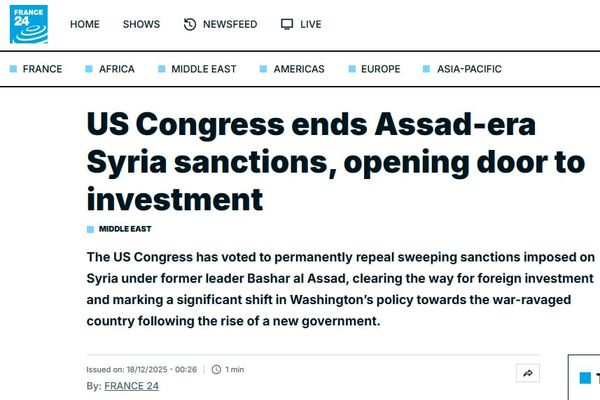
Task: Click the monitor icon beside LIVE
Action: pos(287,24)
